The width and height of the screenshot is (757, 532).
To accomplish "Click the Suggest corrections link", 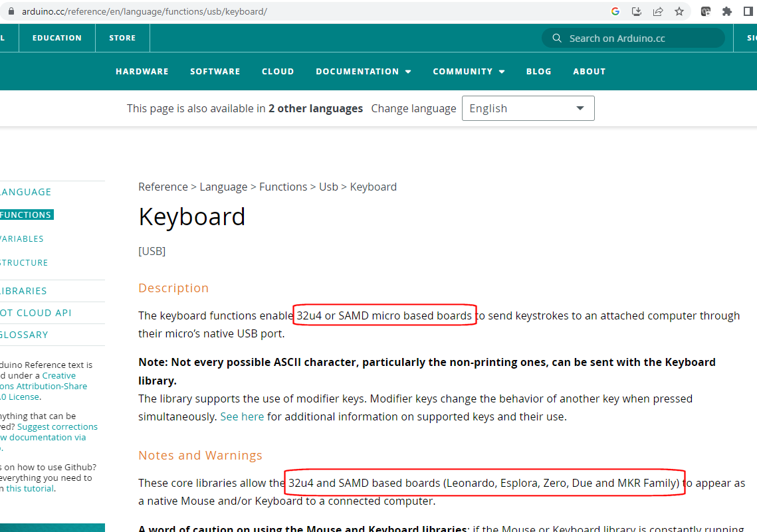I will [57, 427].
